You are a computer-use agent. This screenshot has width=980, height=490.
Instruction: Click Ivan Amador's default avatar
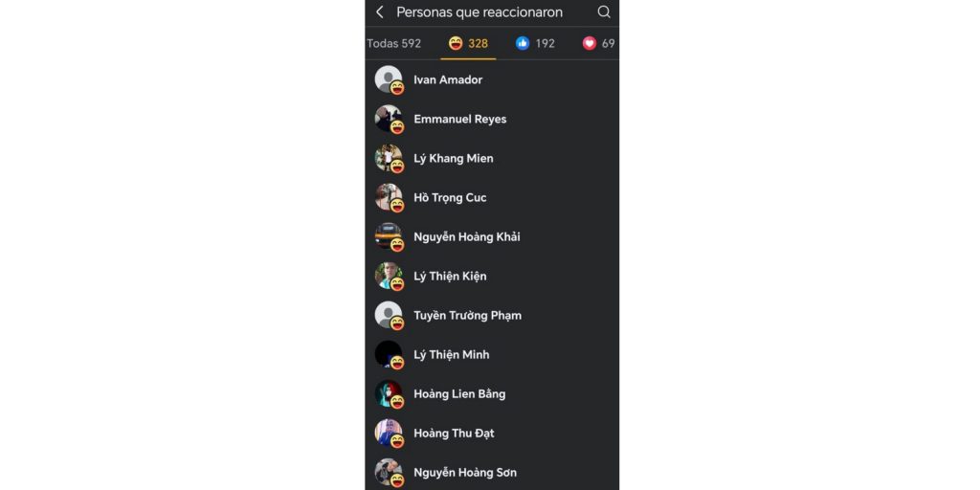point(389,79)
